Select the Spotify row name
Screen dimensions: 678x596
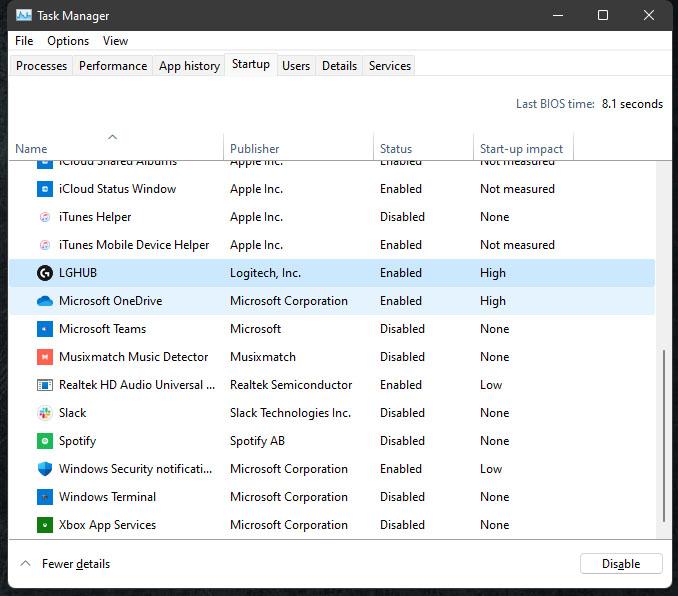77,441
